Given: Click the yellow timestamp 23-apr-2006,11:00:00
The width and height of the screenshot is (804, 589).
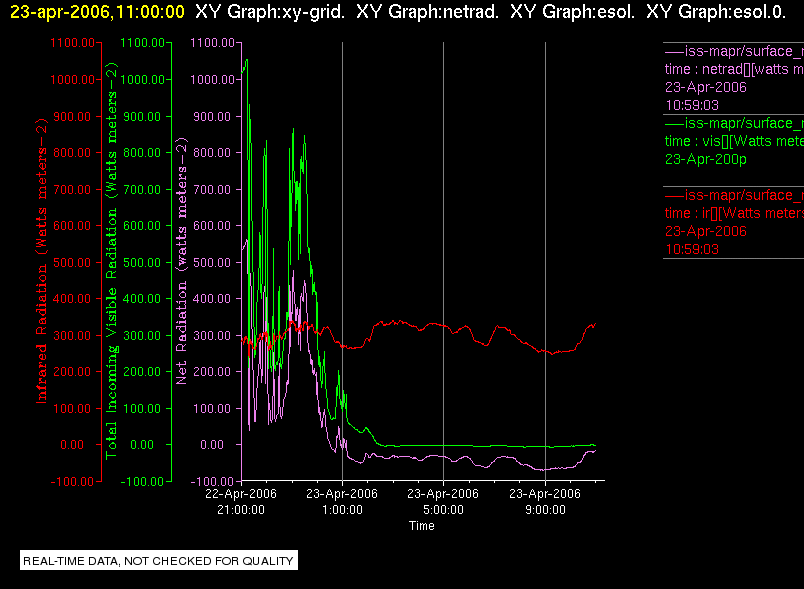Looking at the screenshot, I should tap(97, 12).
